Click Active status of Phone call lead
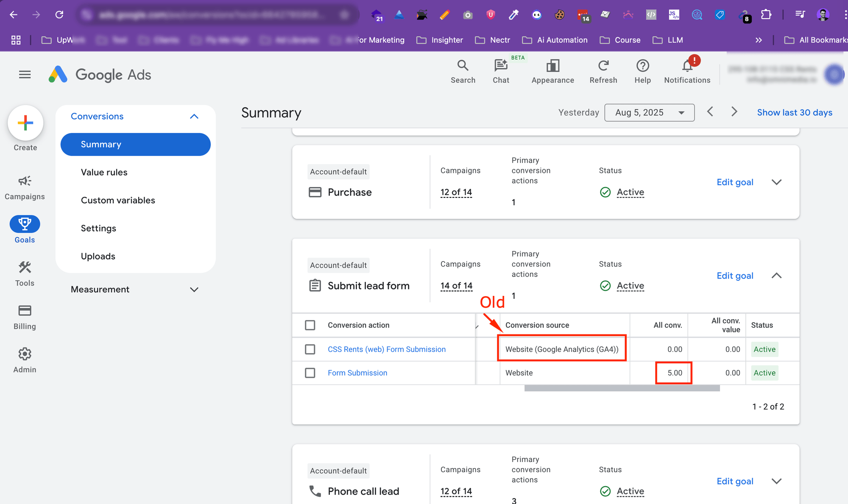 (630, 491)
